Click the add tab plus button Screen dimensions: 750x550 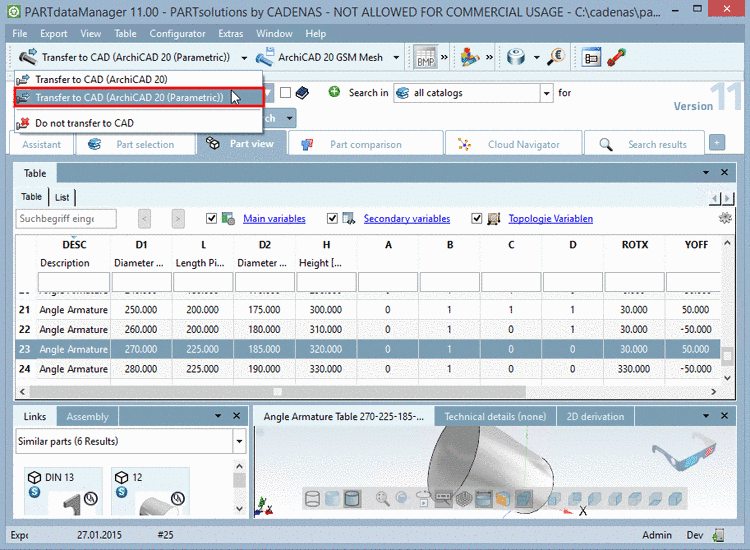coord(716,143)
